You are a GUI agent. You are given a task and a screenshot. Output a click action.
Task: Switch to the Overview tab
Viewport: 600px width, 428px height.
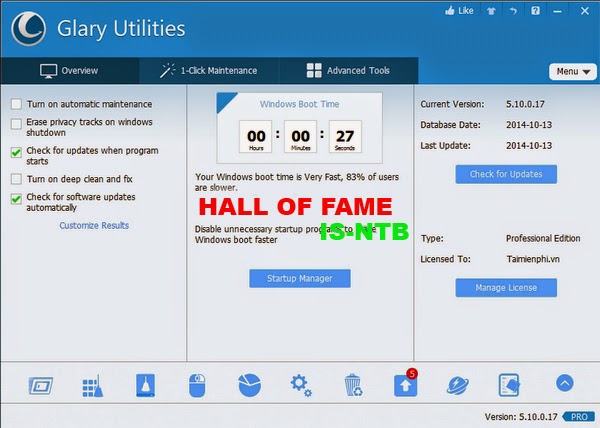click(x=69, y=71)
